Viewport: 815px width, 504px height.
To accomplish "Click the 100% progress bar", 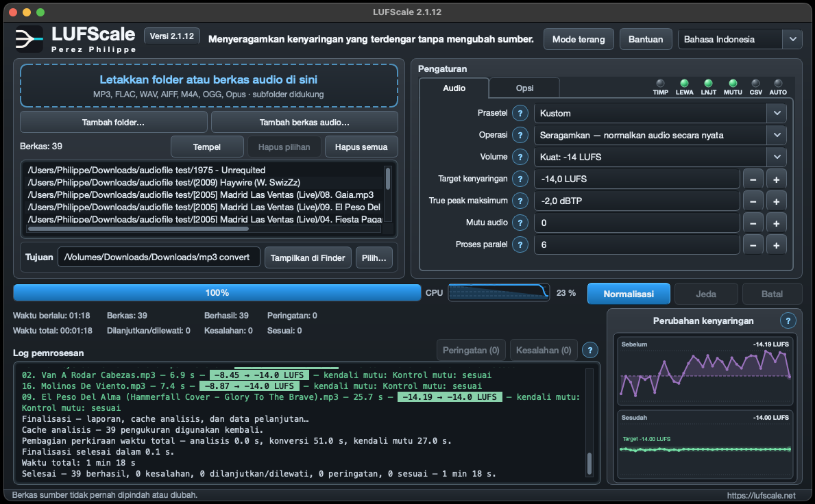I will (217, 293).
